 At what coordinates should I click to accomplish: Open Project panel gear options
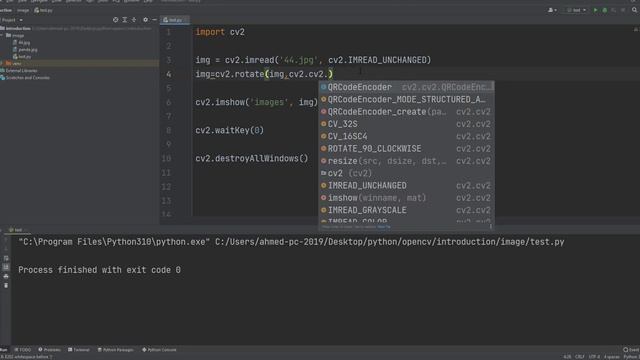[x=145, y=20]
